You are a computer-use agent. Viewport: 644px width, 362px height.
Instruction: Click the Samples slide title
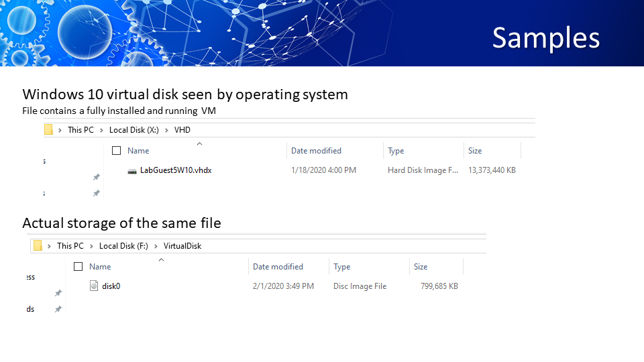546,38
